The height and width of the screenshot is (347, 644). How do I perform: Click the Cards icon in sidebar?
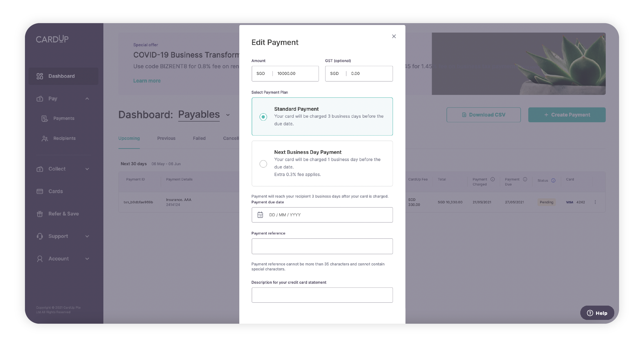[x=40, y=191]
